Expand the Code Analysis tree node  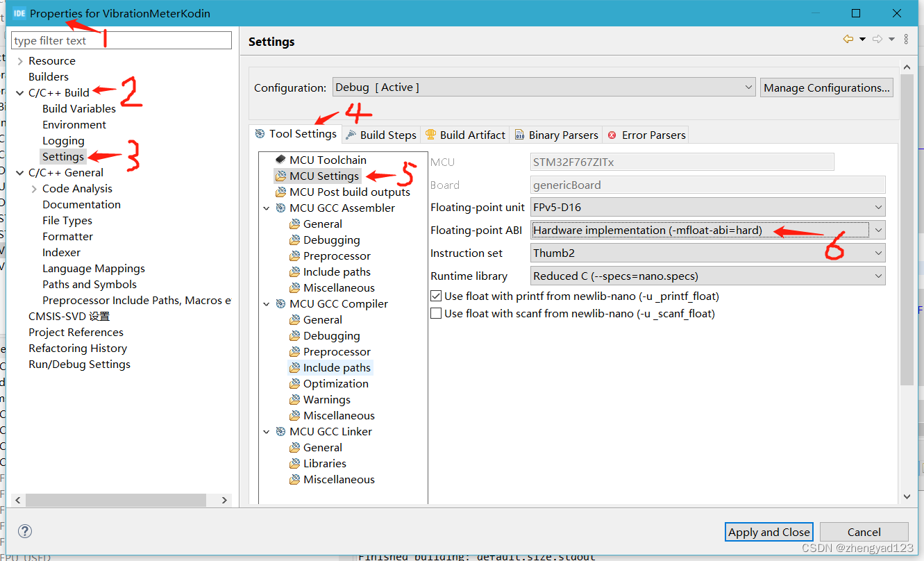click(34, 189)
